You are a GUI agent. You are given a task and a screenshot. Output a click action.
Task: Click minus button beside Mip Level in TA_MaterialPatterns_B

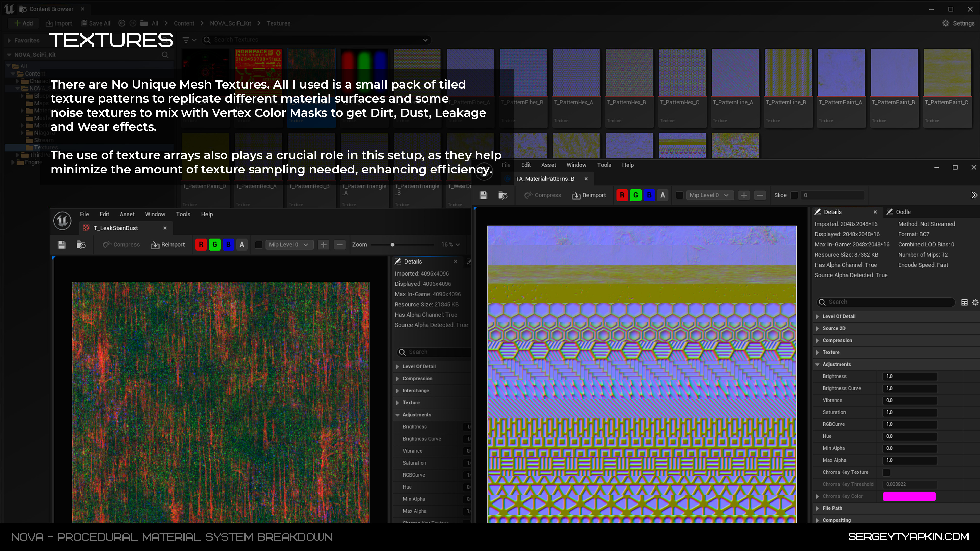tap(760, 195)
